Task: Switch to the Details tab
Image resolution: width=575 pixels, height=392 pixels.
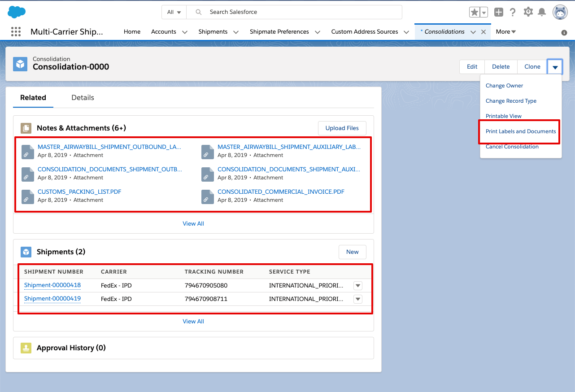Action: [83, 97]
